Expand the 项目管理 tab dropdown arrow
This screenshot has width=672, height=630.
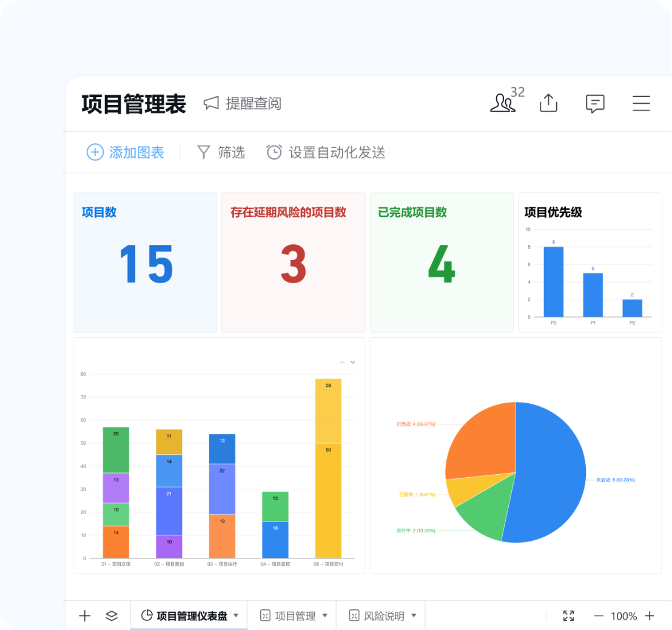pos(324,615)
